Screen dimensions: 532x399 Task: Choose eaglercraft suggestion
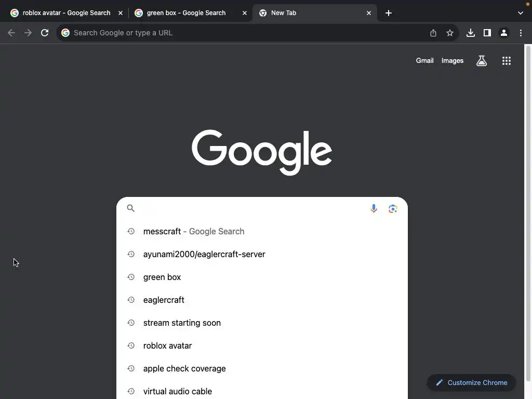(x=262, y=300)
